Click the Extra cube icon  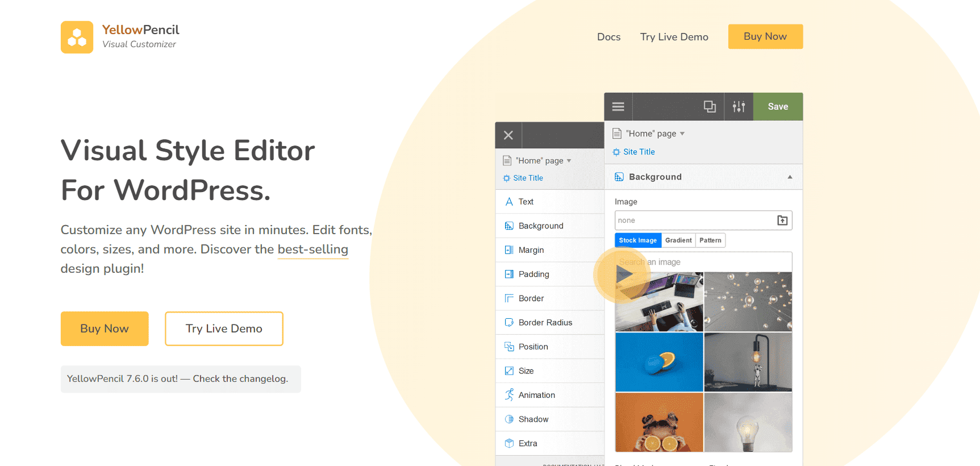coord(509,443)
